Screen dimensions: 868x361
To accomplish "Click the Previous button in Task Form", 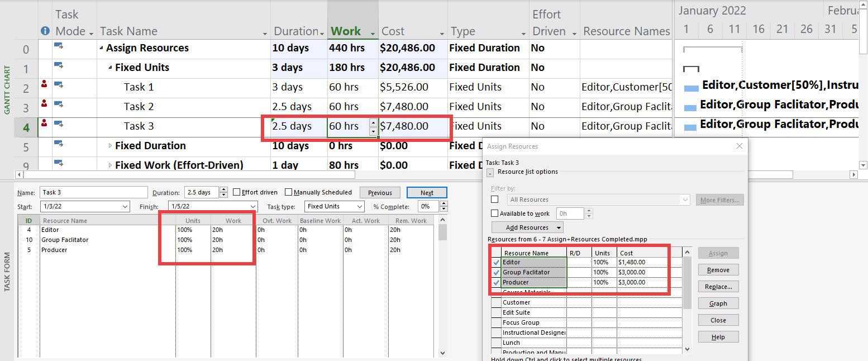I will (380, 193).
